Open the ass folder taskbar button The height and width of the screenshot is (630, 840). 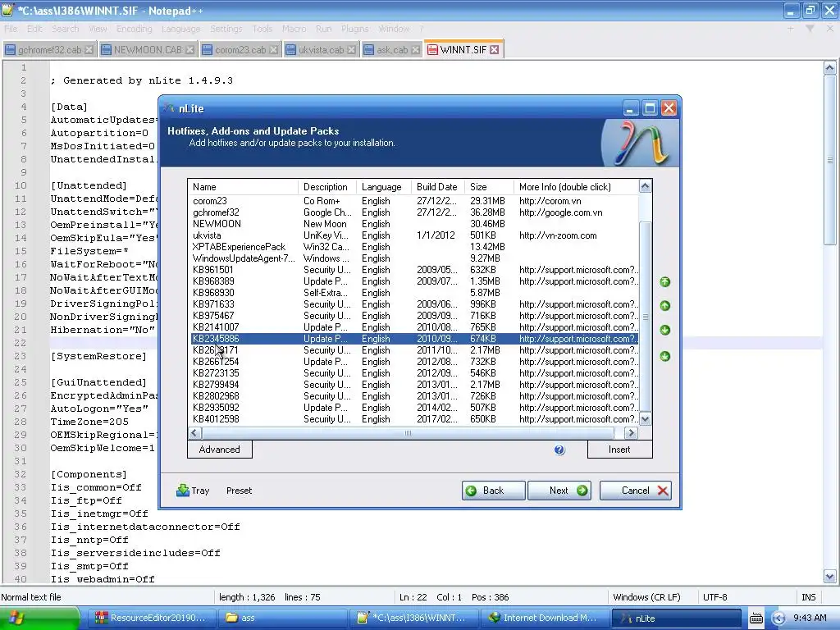(x=283, y=619)
